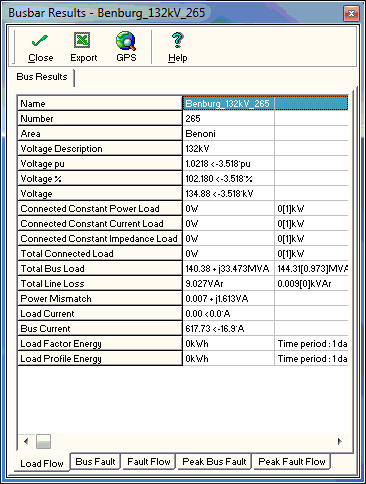Click the Load Factor Energy 0kWh value

[228, 343]
